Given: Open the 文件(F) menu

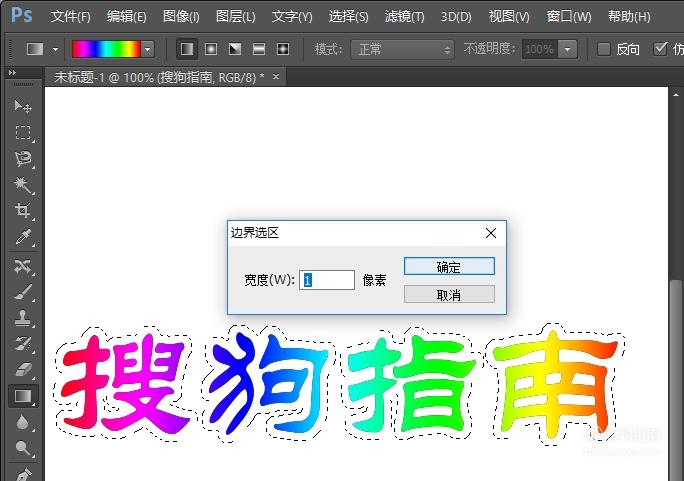Looking at the screenshot, I should coord(70,17).
